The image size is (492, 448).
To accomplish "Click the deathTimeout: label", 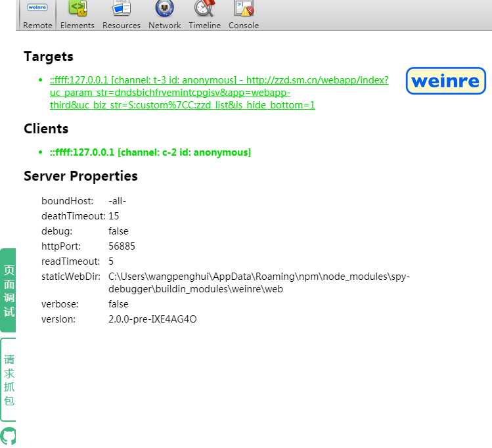I will (x=73, y=216).
